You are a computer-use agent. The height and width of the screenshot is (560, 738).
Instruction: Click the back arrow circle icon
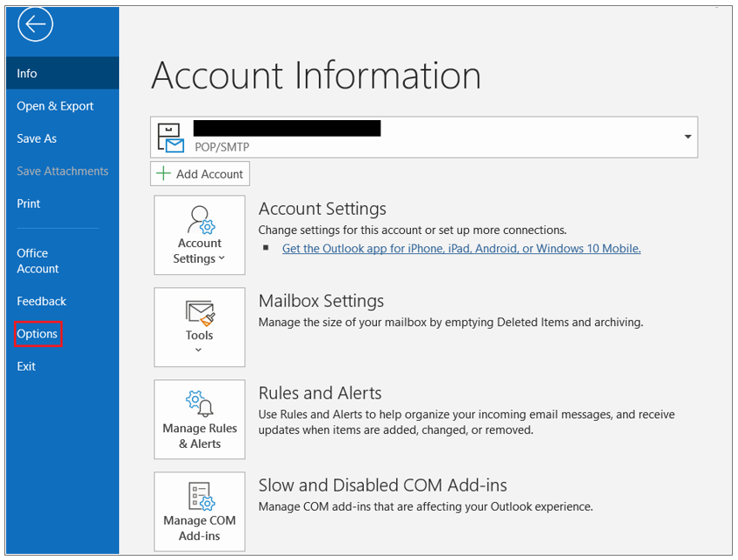(x=35, y=24)
